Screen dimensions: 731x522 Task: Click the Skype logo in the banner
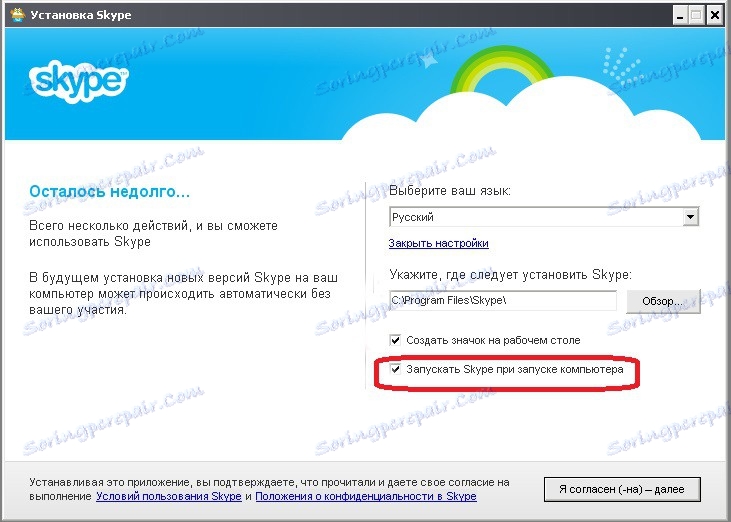tap(78, 81)
